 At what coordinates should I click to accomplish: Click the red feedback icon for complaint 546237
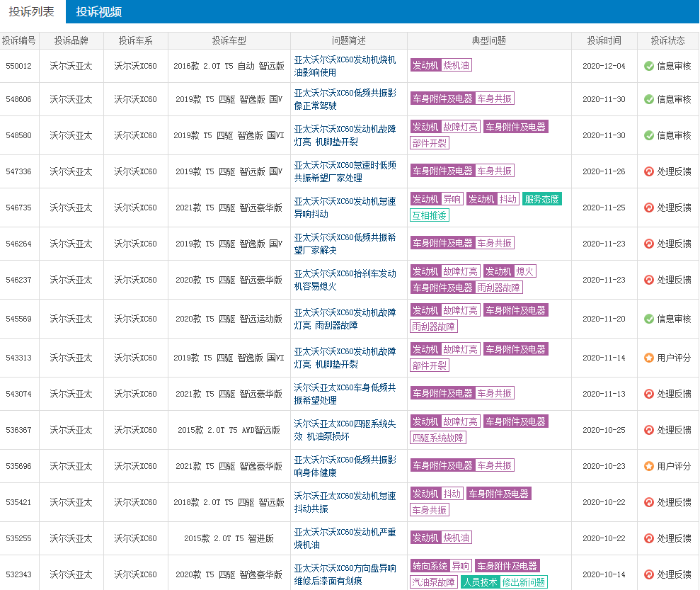pyautogui.click(x=649, y=280)
